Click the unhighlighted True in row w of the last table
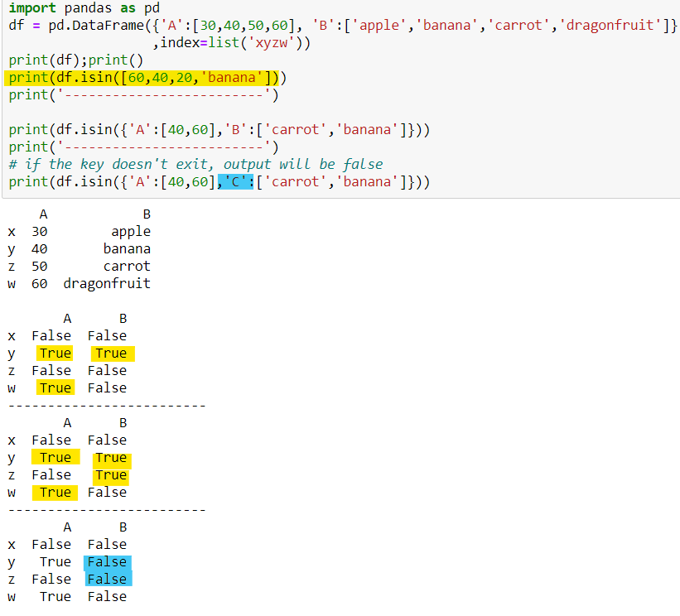The height and width of the screenshot is (616, 680). 55,596
